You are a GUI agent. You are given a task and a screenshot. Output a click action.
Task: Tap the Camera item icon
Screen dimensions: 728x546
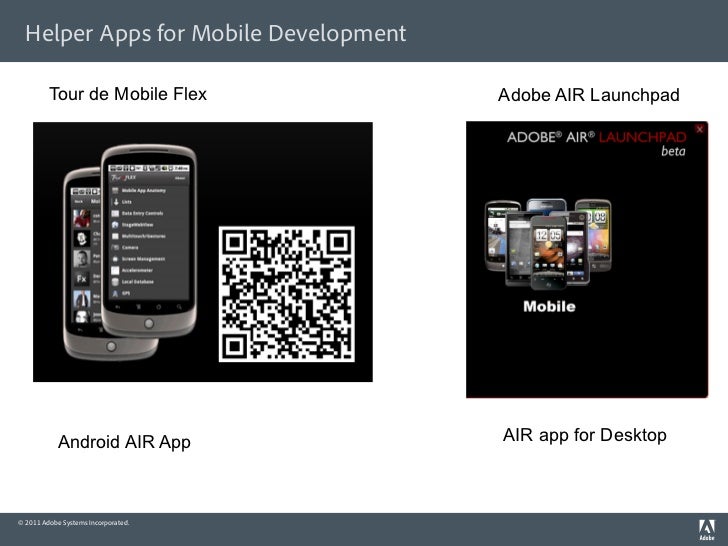115,247
